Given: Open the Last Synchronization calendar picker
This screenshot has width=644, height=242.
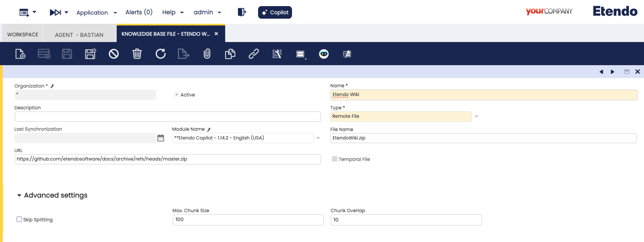Looking at the screenshot, I should (161, 138).
